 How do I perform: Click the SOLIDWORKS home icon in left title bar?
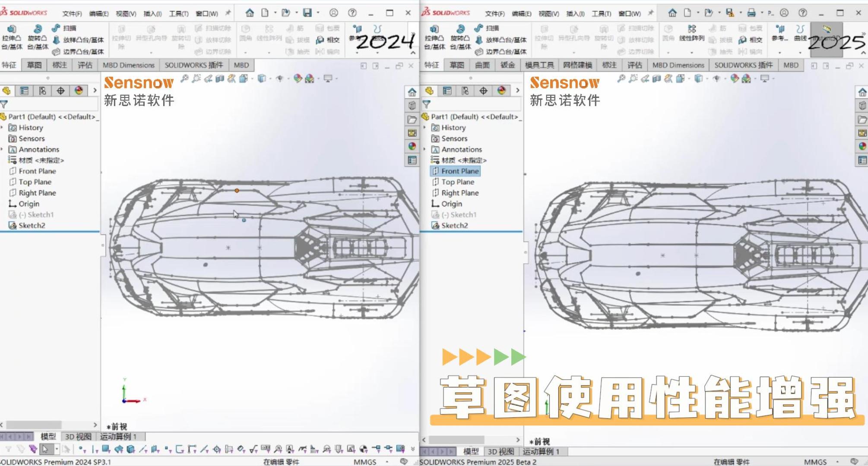point(250,13)
